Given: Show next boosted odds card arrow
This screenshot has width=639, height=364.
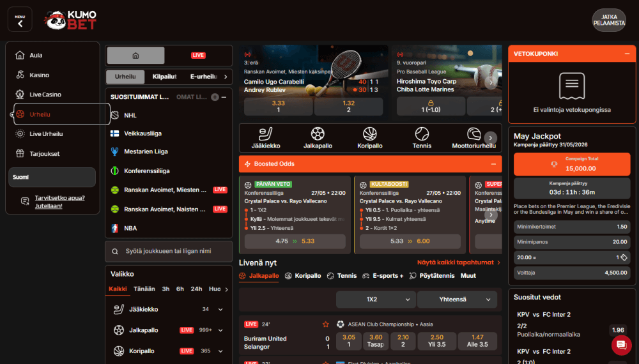Looking at the screenshot, I should pos(491,215).
